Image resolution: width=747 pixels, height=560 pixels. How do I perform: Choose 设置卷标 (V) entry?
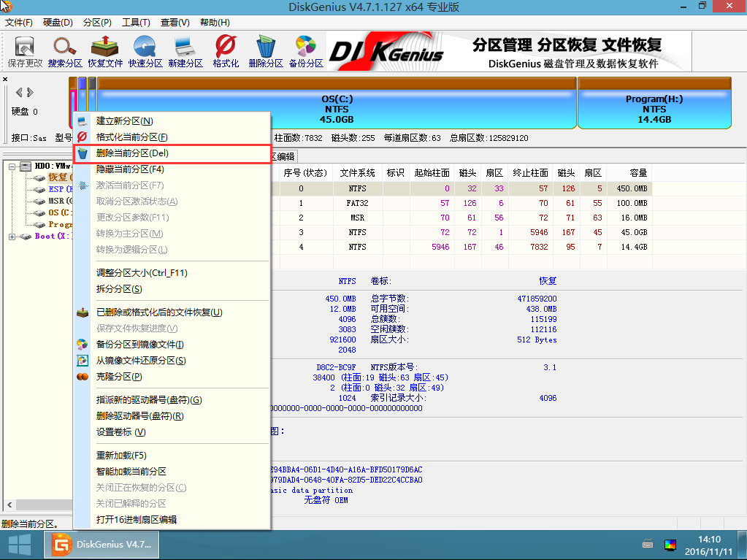pyautogui.click(x=172, y=432)
